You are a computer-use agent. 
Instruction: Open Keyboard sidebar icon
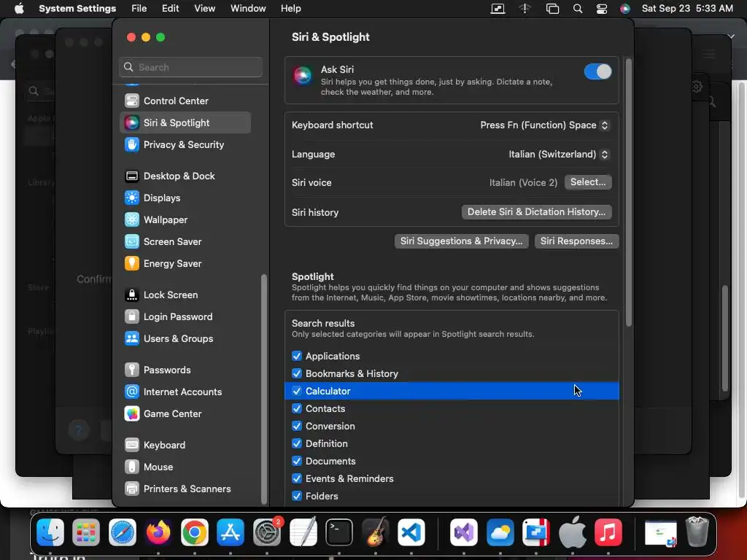pyautogui.click(x=131, y=445)
